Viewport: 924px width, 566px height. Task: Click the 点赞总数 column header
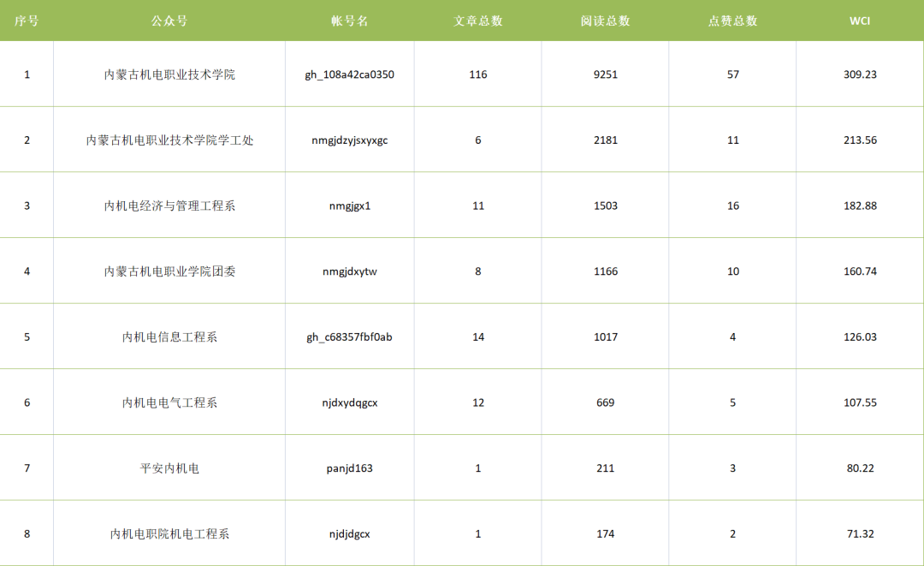(732, 21)
